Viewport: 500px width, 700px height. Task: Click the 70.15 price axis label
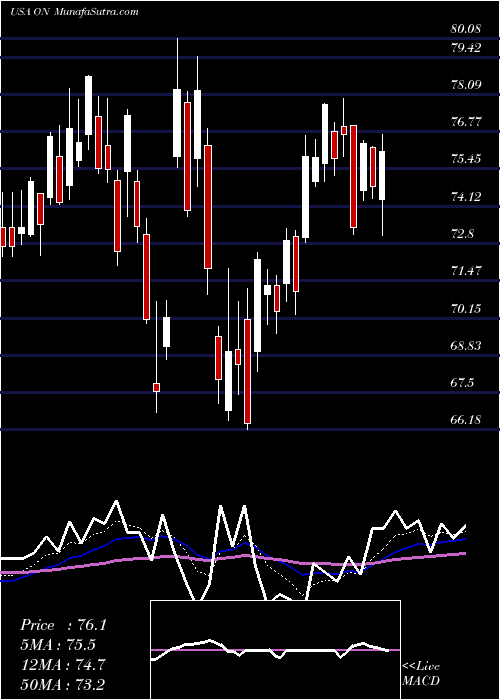466,308
